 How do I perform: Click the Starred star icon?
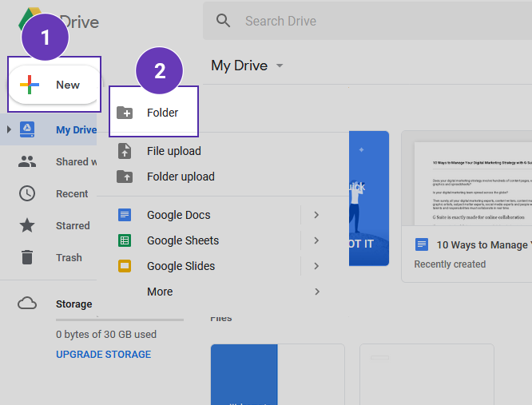click(x=27, y=225)
